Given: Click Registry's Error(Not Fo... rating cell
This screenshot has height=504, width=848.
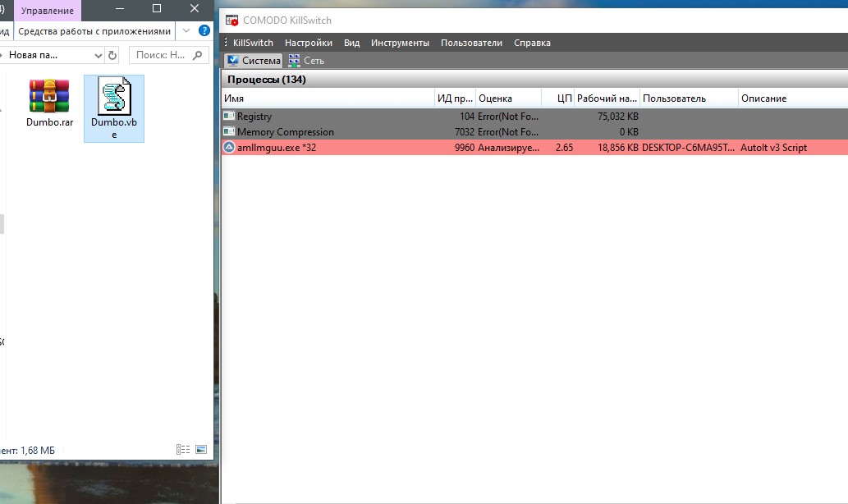Looking at the screenshot, I should 508,117.
